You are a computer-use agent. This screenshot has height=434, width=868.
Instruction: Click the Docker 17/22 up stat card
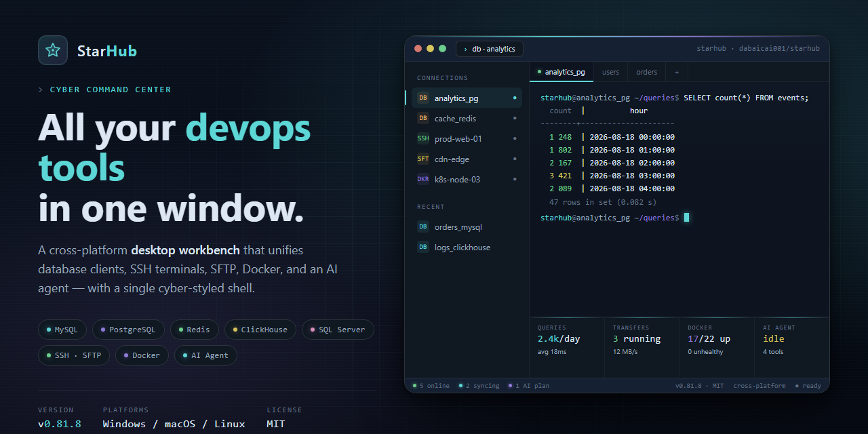717,347
